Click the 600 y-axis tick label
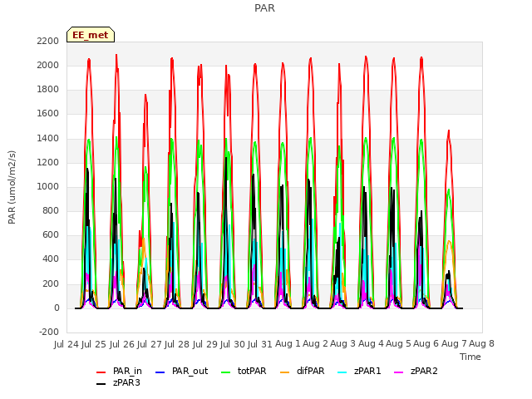The height and width of the screenshot is (399, 532). pyautogui.click(x=51, y=235)
